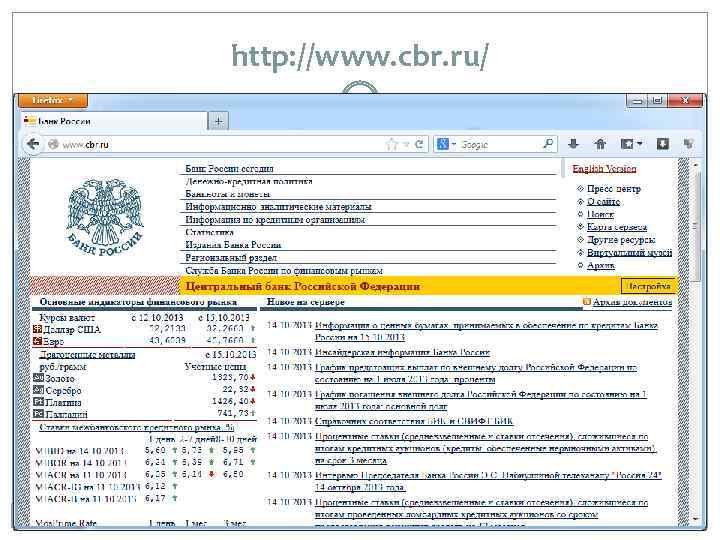Open the Пресс-центр link
This screenshot has height=540, width=720.
coord(613,189)
